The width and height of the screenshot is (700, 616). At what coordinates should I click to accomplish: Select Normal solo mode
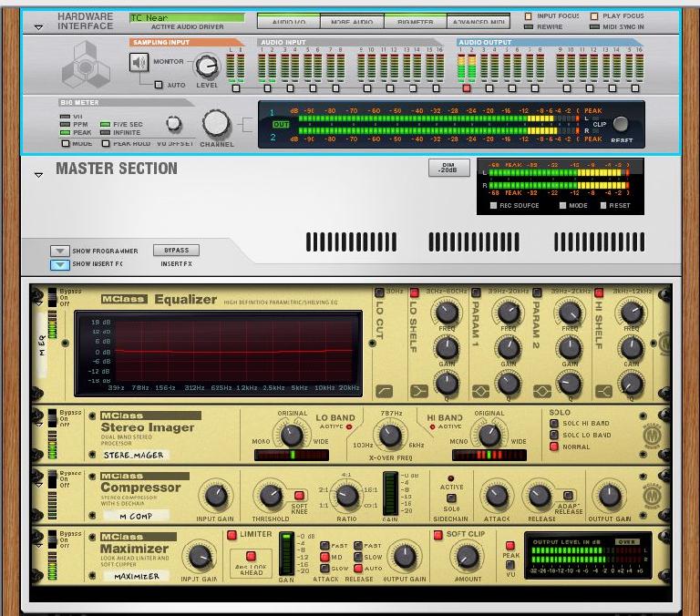pyautogui.click(x=554, y=447)
